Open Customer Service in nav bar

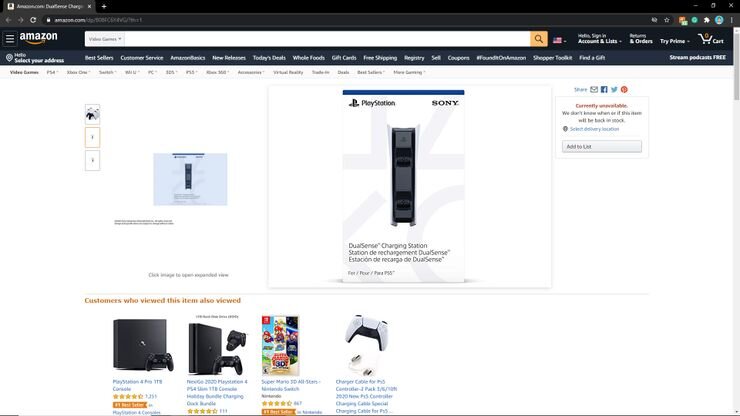(x=142, y=58)
